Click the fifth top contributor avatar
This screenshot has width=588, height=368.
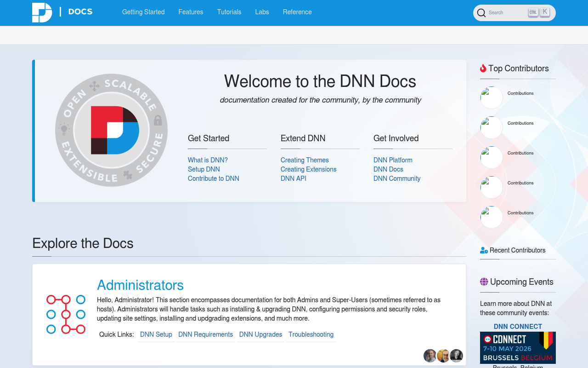(492, 217)
